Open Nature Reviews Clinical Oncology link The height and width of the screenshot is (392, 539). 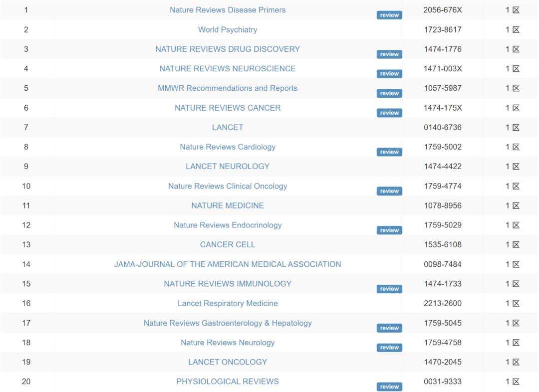coord(228,186)
